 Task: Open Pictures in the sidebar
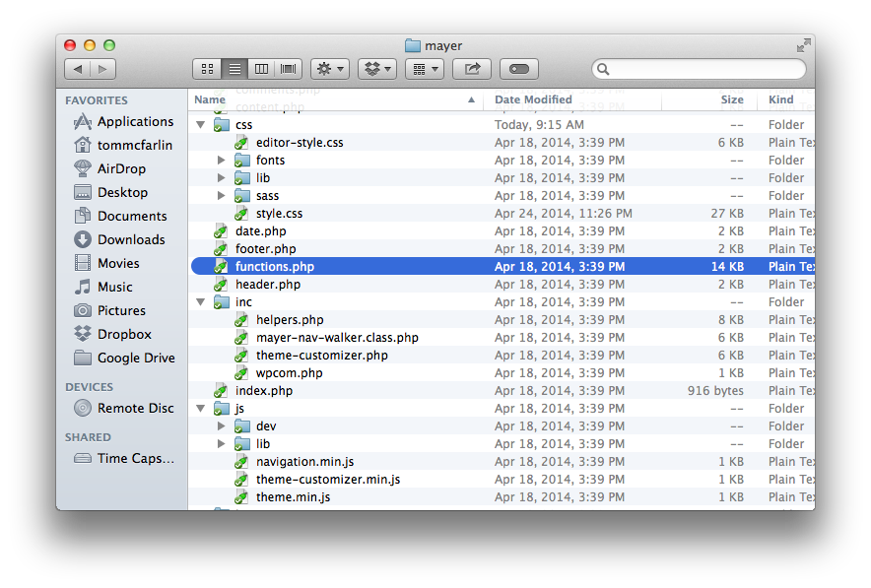(110, 310)
